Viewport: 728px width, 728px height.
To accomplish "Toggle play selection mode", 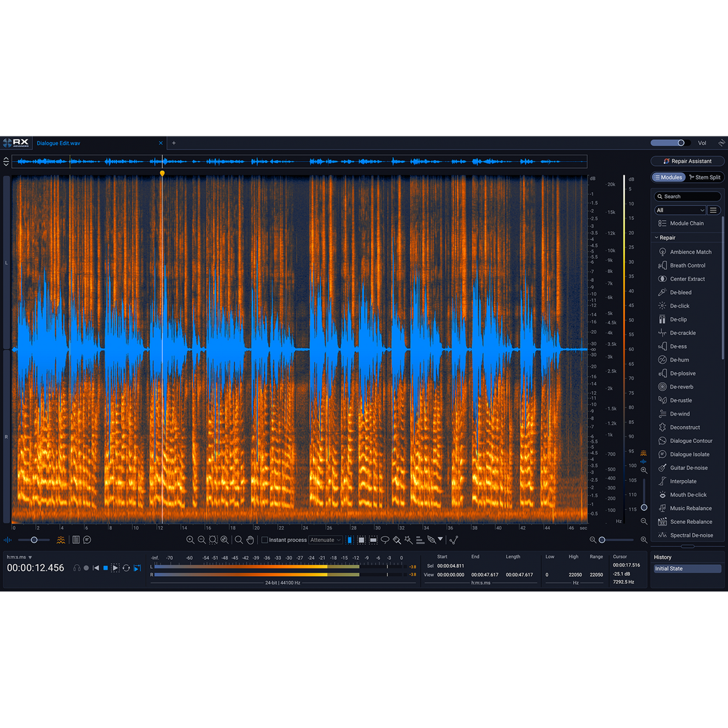I will coord(115,568).
